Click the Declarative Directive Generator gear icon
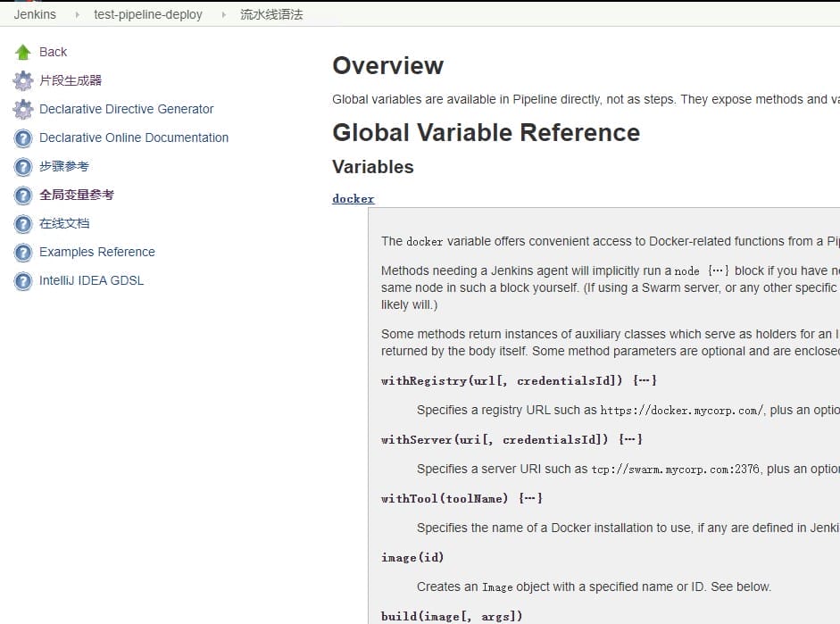 23,110
